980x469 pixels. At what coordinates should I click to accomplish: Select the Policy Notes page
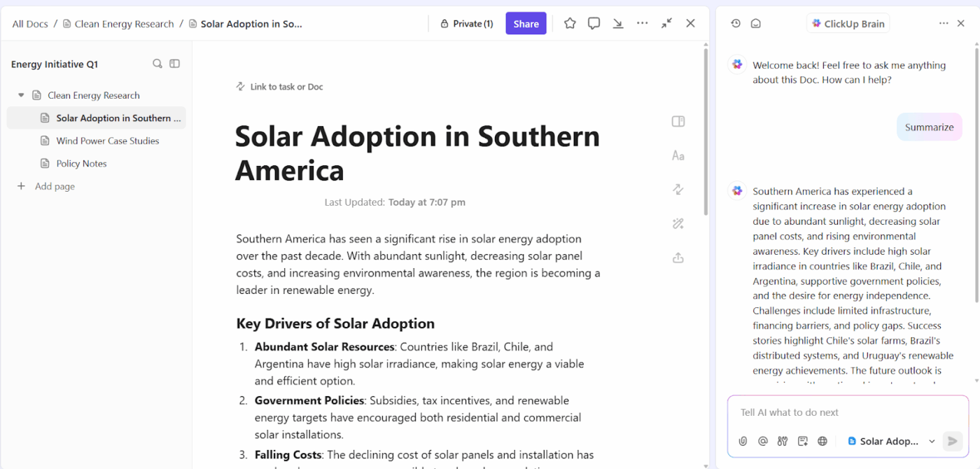click(83, 163)
